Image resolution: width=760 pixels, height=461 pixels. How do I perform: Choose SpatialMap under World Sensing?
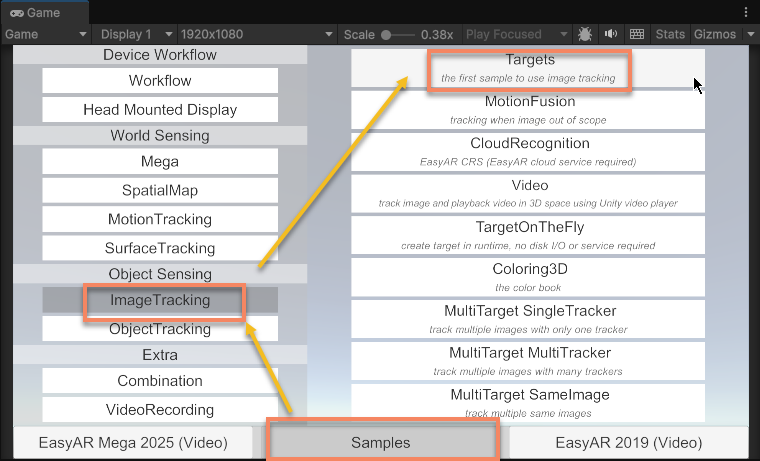(160, 190)
